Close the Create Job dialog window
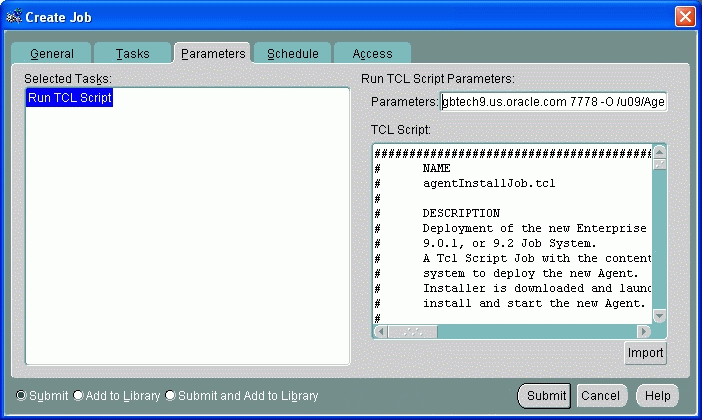 coord(684,16)
